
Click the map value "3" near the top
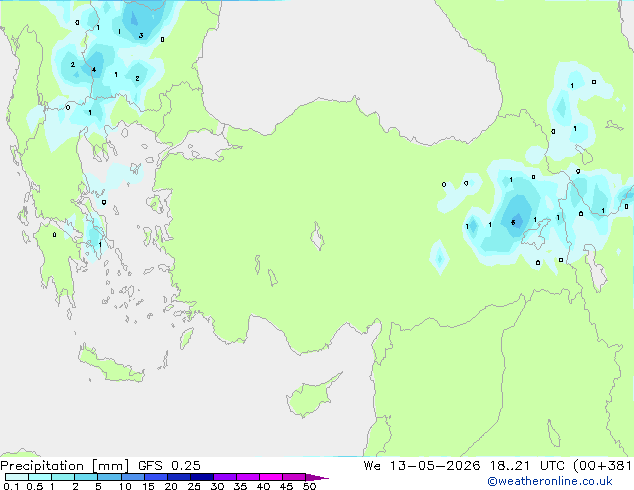point(141,36)
